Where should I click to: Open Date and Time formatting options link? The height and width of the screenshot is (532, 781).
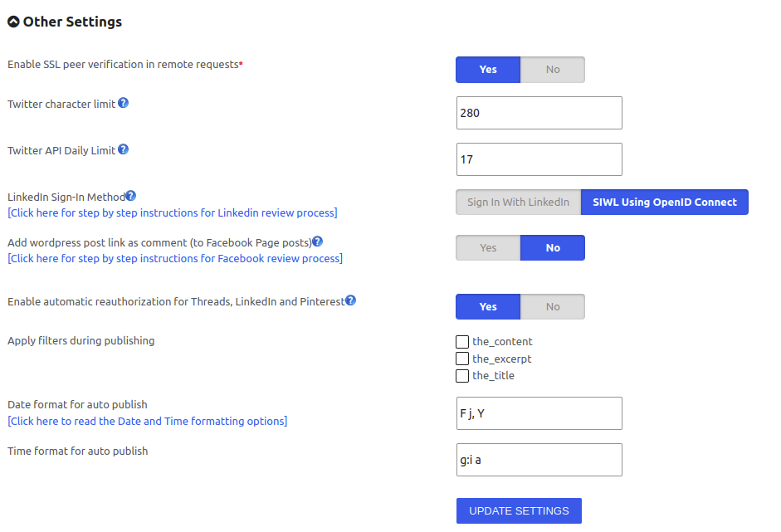(148, 421)
